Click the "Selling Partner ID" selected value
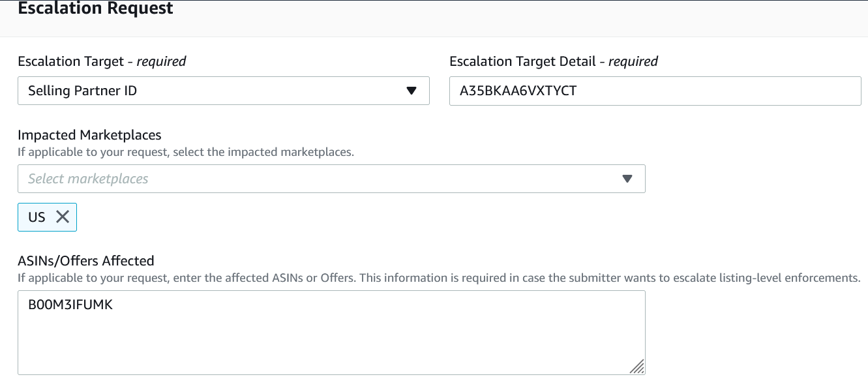This screenshot has width=868, height=377. click(83, 91)
